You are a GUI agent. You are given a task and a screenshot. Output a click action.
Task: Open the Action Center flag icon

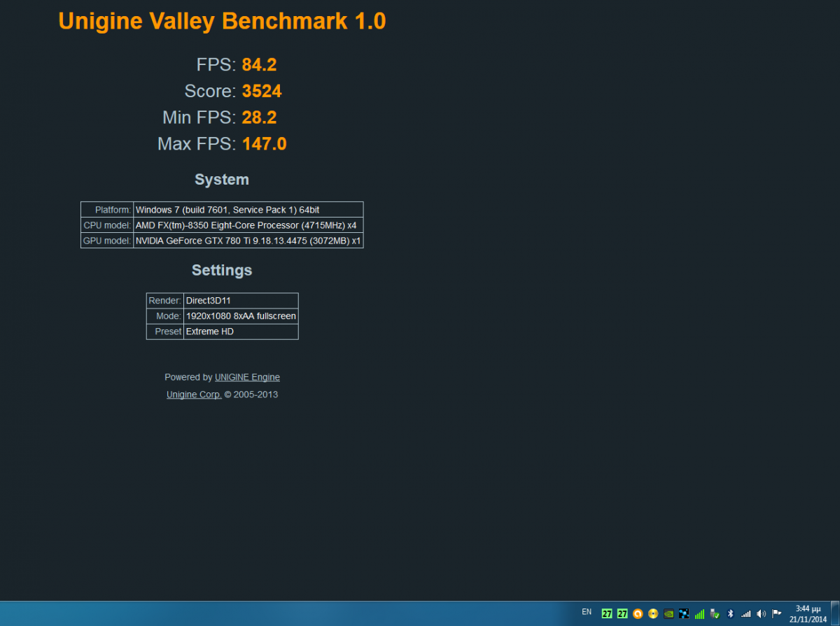776,613
